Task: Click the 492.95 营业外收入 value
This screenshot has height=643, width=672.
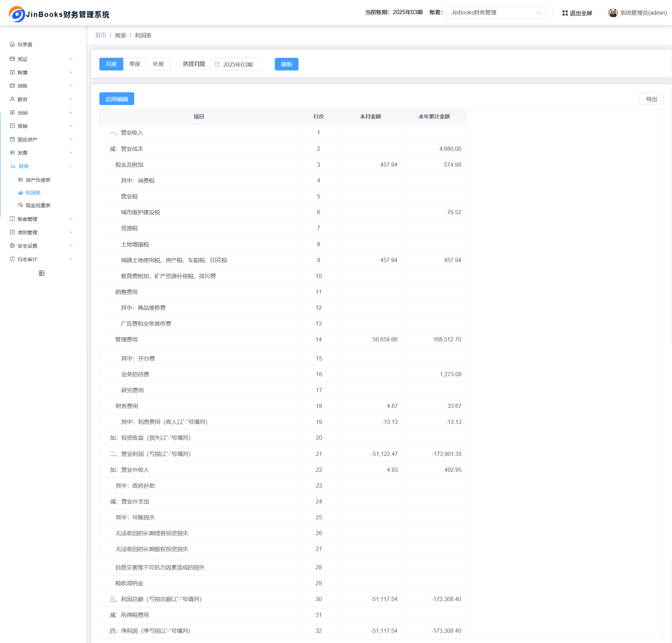Action: coord(453,470)
